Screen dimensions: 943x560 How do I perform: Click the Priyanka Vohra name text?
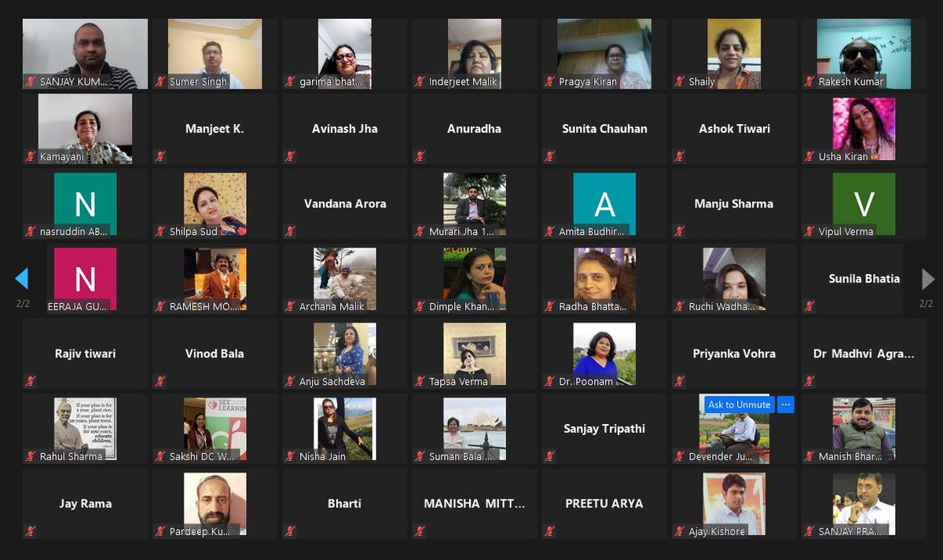pyautogui.click(x=734, y=353)
